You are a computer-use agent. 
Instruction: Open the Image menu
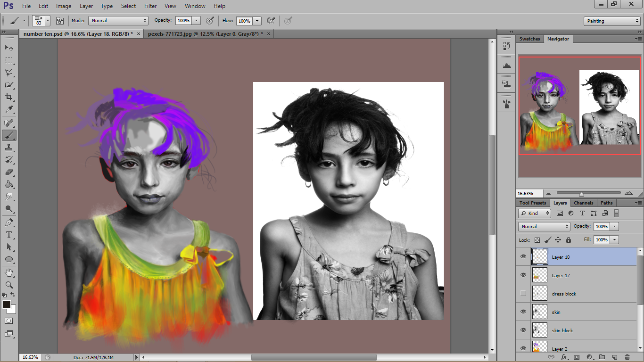point(64,6)
